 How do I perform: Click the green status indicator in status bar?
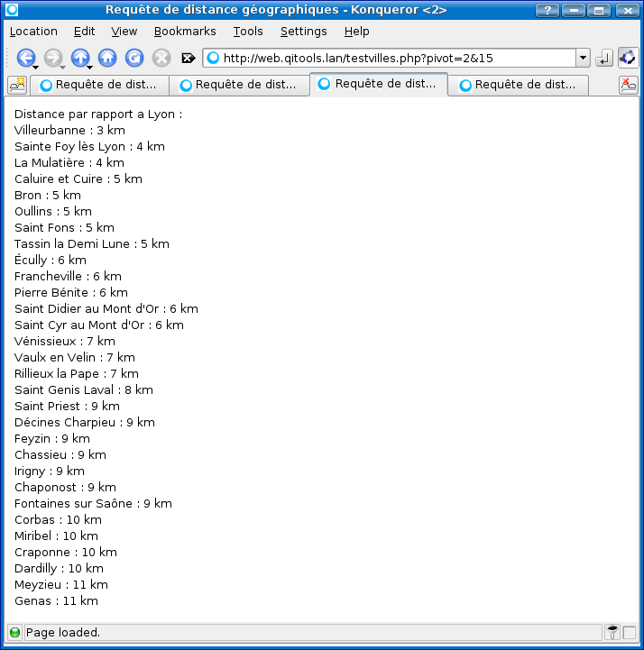pyautogui.click(x=14, y=633)
